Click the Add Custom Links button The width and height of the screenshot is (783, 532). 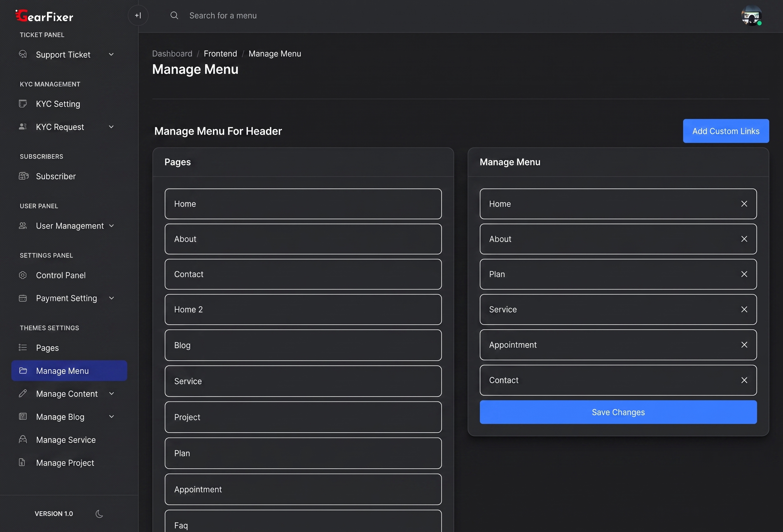click(x=726, y=131)
